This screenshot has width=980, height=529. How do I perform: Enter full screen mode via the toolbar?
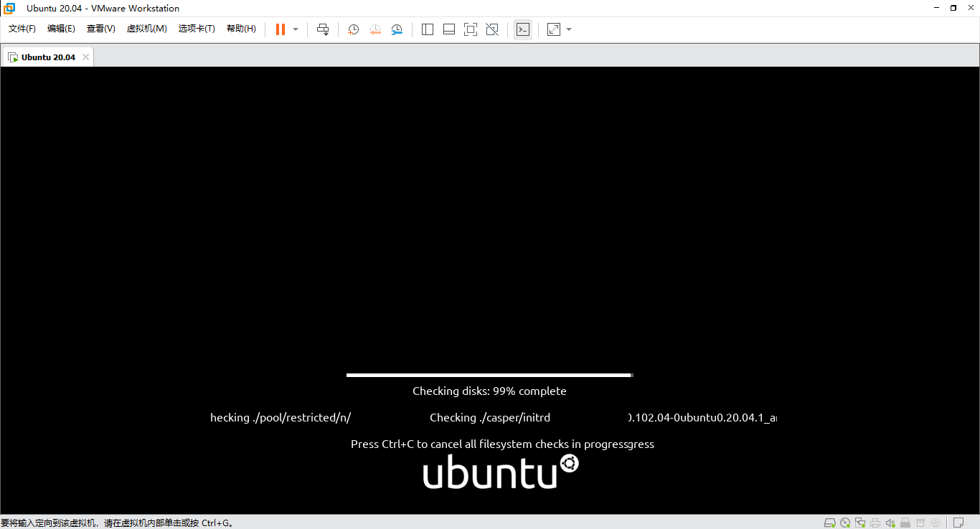(x=471, y=29)
